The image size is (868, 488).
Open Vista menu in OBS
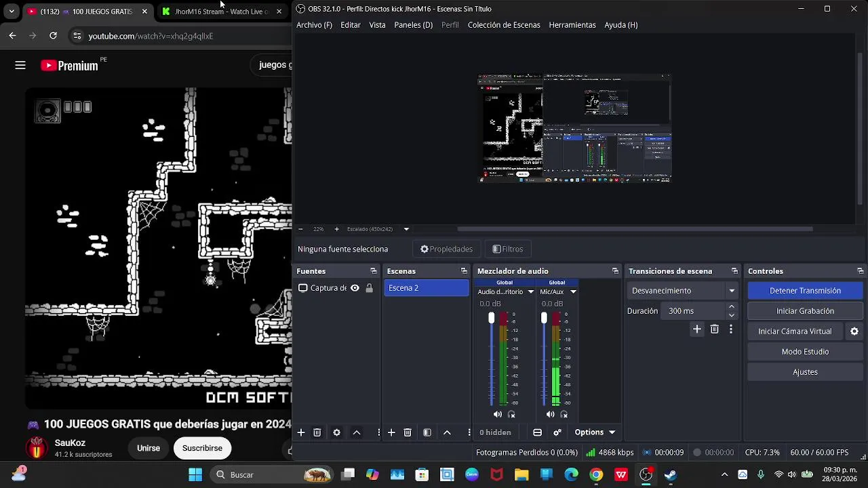point(377,25)
